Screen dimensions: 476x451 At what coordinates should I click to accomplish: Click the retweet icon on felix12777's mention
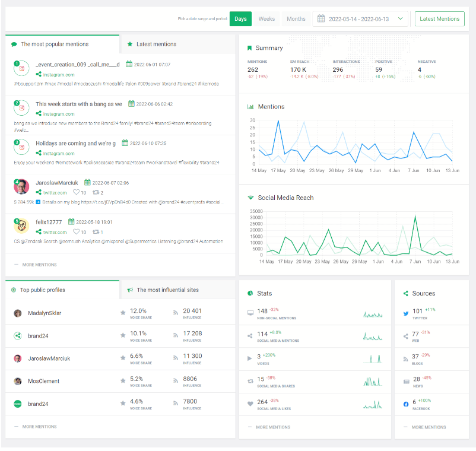pos(94,232)
